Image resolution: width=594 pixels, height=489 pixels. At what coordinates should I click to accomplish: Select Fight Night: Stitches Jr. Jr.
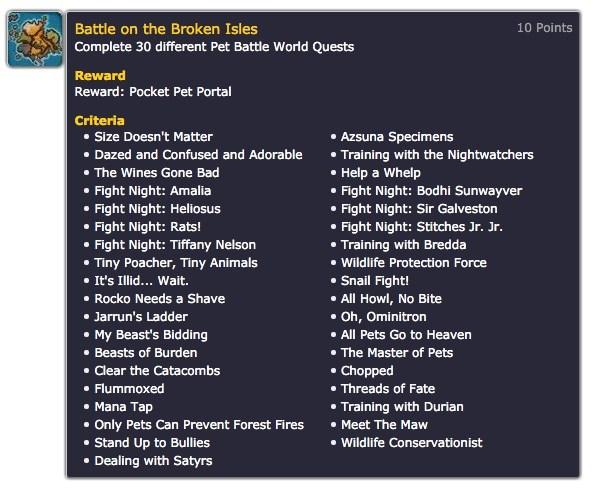click(422, 227)
